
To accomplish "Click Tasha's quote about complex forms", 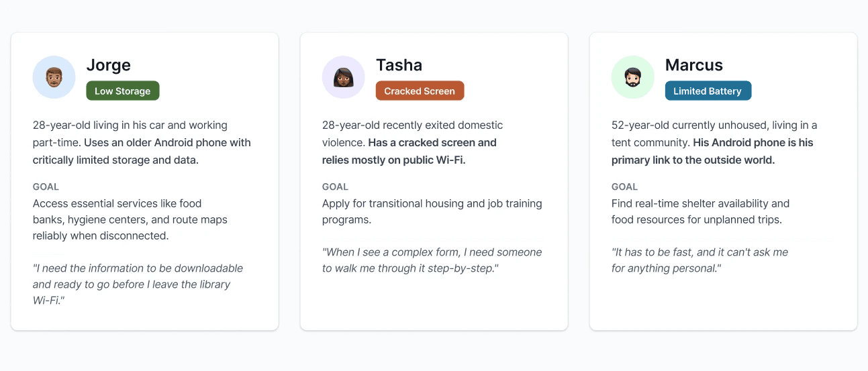I will click(x=432, y=260).
